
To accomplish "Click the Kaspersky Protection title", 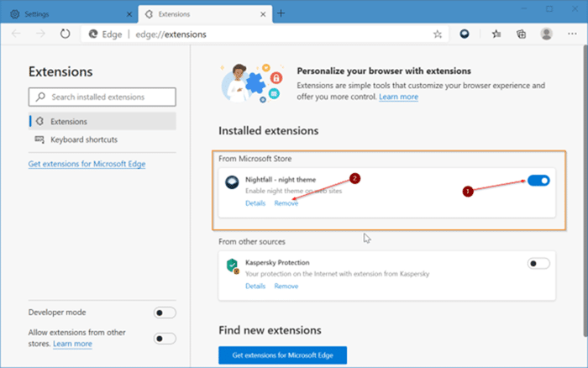I will [277, 262].
